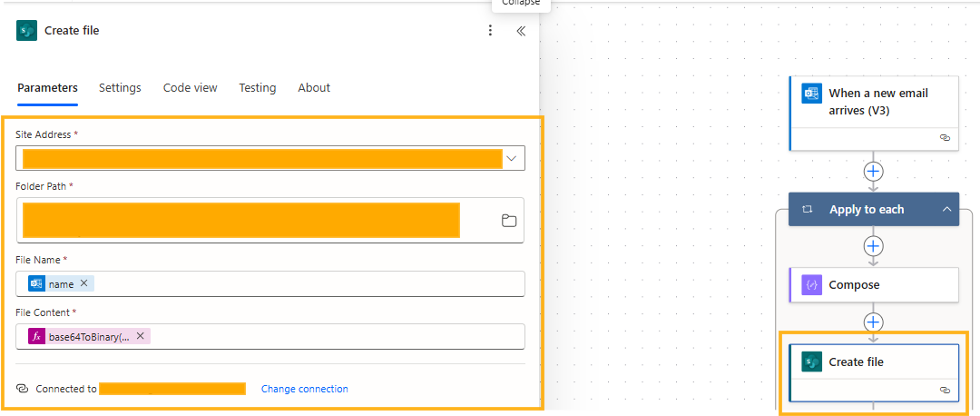This screenshot has width=980, height=416.
Task: Click the Connected to text
Action: coord(66,389)
